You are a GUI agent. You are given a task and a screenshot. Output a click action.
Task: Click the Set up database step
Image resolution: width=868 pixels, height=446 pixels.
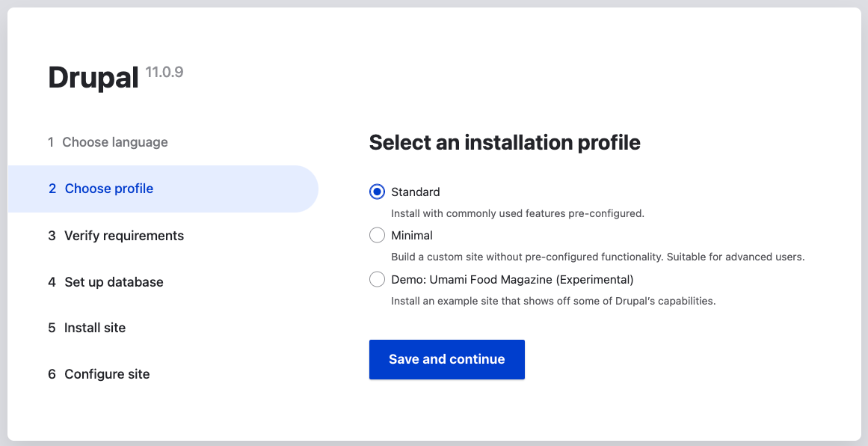click(x=105, y=282)
